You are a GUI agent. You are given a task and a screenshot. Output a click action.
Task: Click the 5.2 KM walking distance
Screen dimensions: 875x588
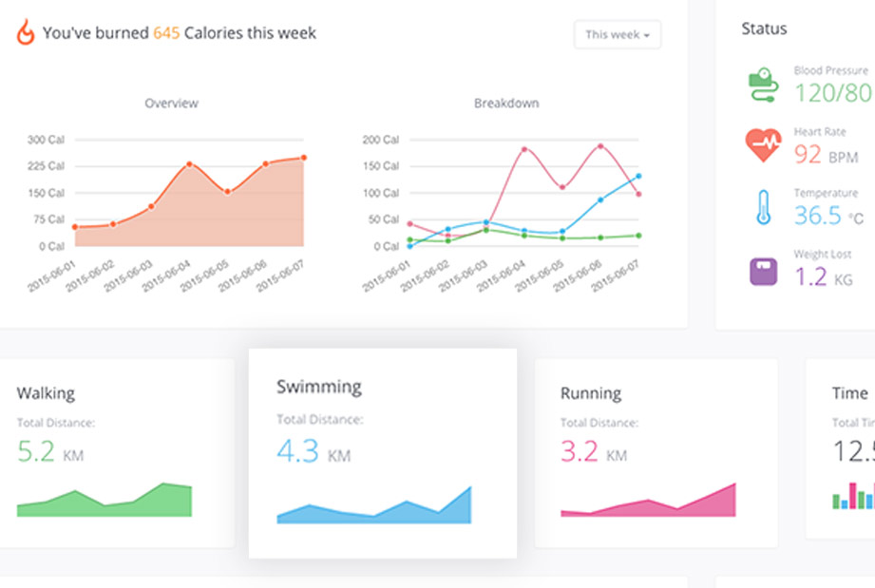click(50, 451)
